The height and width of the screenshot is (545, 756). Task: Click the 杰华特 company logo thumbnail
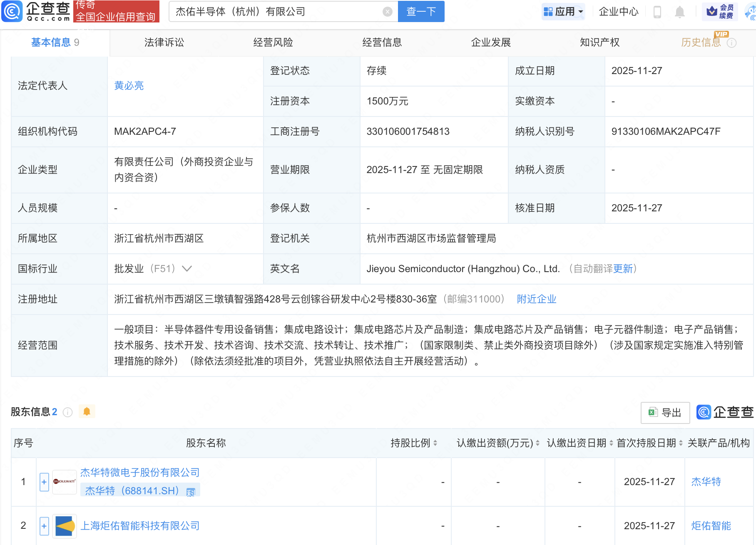tap(65, 482)
